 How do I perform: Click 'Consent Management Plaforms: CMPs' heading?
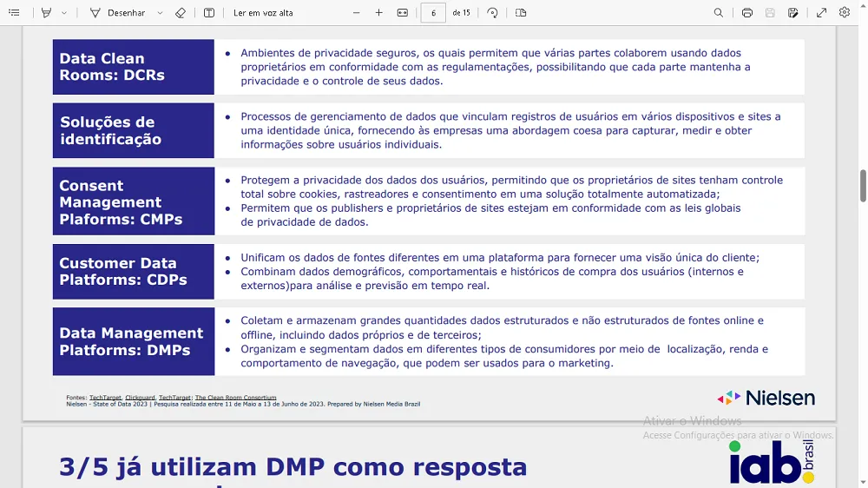pyautogui.click(x=121, y=202)
